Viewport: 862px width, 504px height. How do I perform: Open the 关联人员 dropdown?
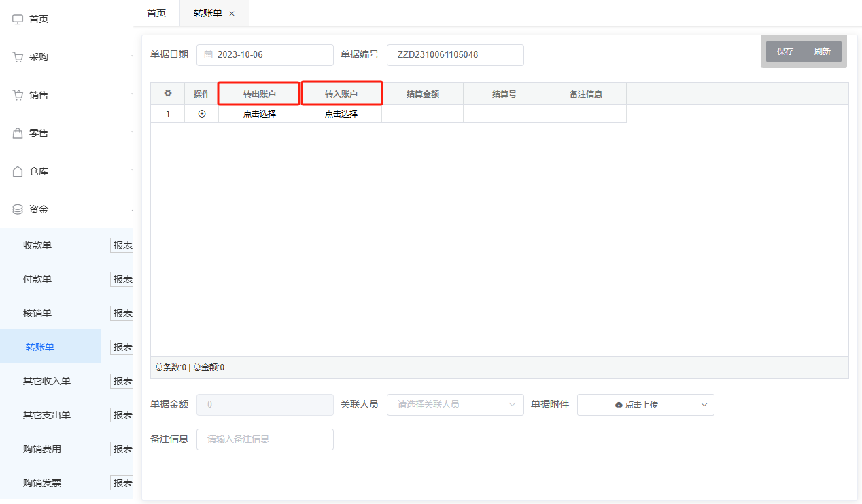point(455,404)
